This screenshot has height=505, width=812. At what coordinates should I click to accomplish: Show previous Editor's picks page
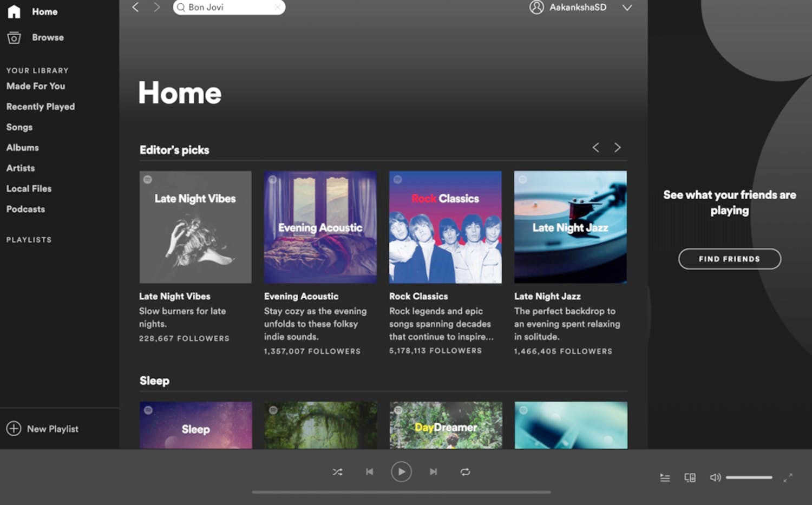coord(595,147)
